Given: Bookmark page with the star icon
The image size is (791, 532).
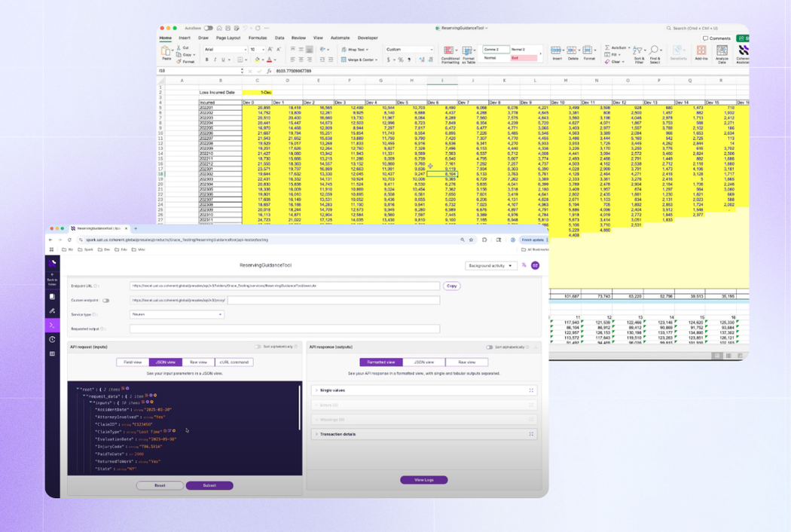Looking at the screenshot, I should point(472,240).
